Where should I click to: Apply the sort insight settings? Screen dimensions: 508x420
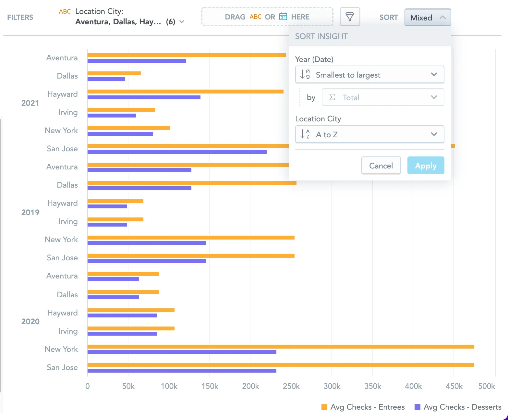click(426, 165)
